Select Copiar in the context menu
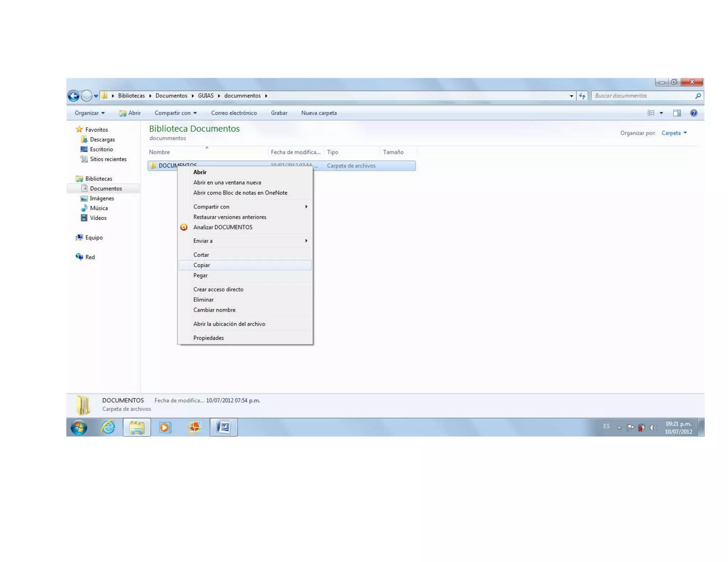The height and width of the screenshot is (562, 728). 202,265
